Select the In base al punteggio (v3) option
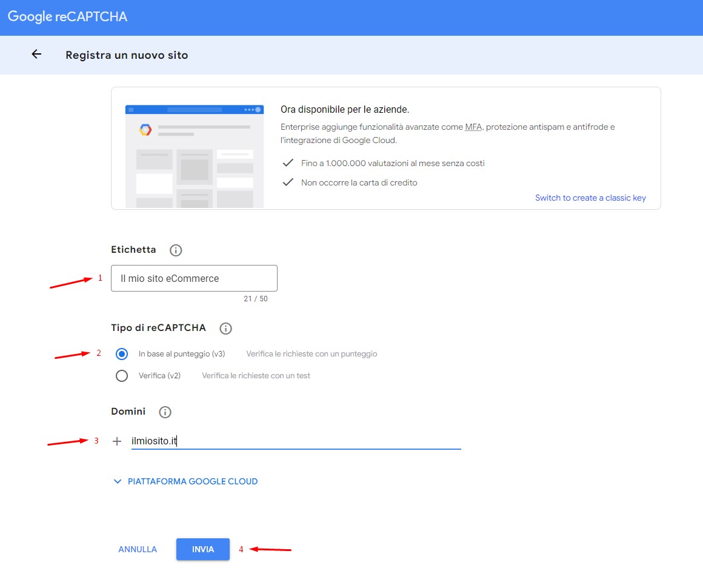This screenshot has height=588, width=703. [121, 353]
